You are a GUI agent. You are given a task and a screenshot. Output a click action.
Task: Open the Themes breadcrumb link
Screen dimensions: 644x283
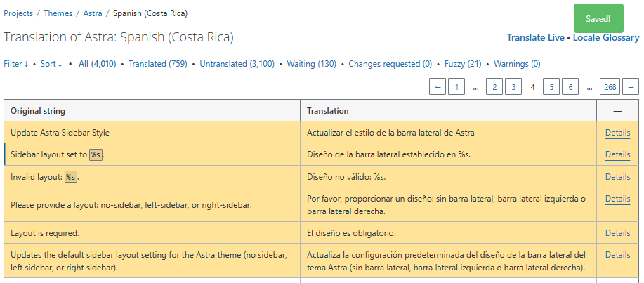58,13
